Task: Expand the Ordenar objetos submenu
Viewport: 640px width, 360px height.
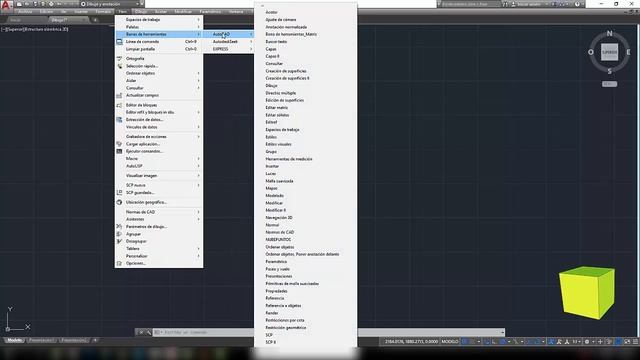Action: 159,73
